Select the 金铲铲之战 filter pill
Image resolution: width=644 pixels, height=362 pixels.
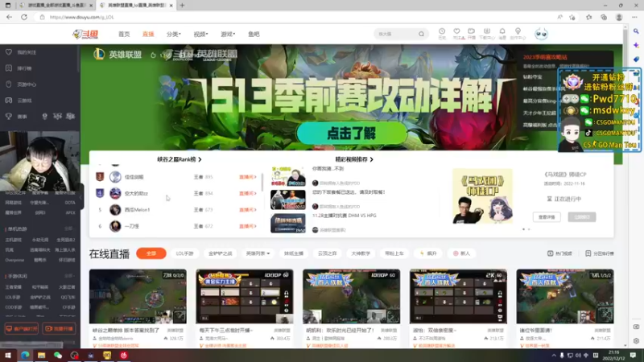click(x=220, y=253)
